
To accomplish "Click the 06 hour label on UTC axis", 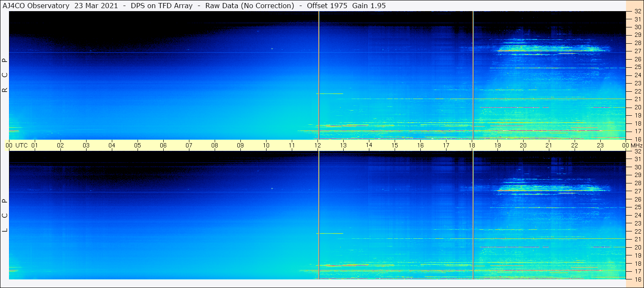I will (x=163, y=145).
